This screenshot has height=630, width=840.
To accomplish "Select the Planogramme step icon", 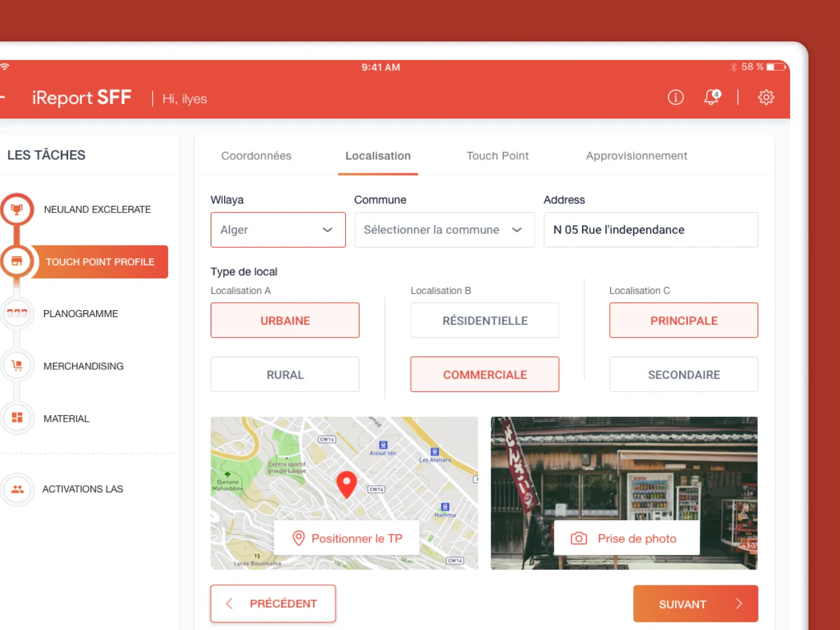I will pos(17,313).
